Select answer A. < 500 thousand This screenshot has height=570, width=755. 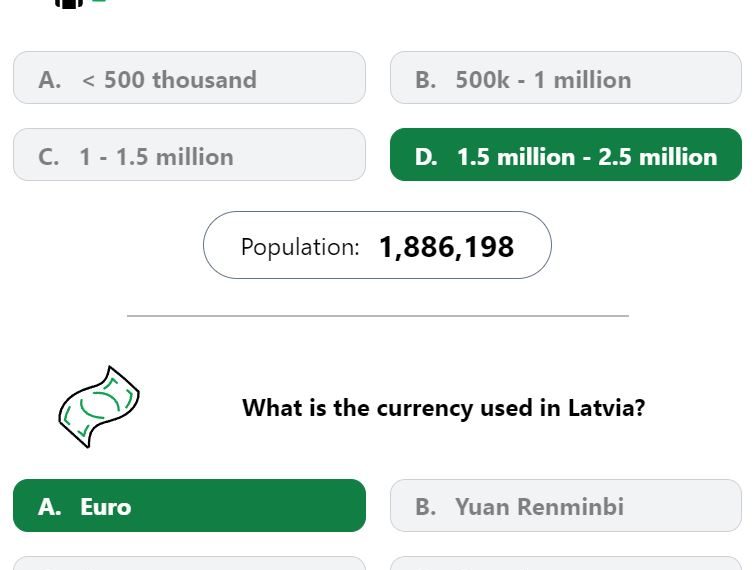click(x=189, y=78)
